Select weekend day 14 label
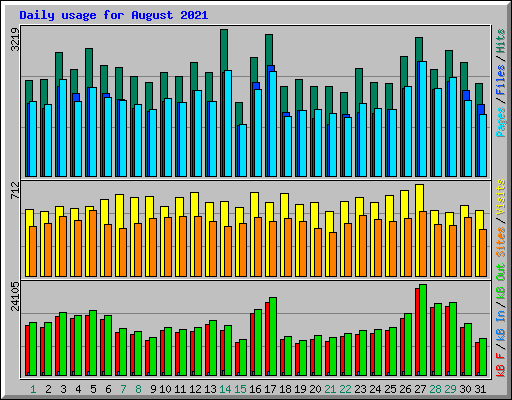This screenshot has height=400, width=512. [225, 389]
